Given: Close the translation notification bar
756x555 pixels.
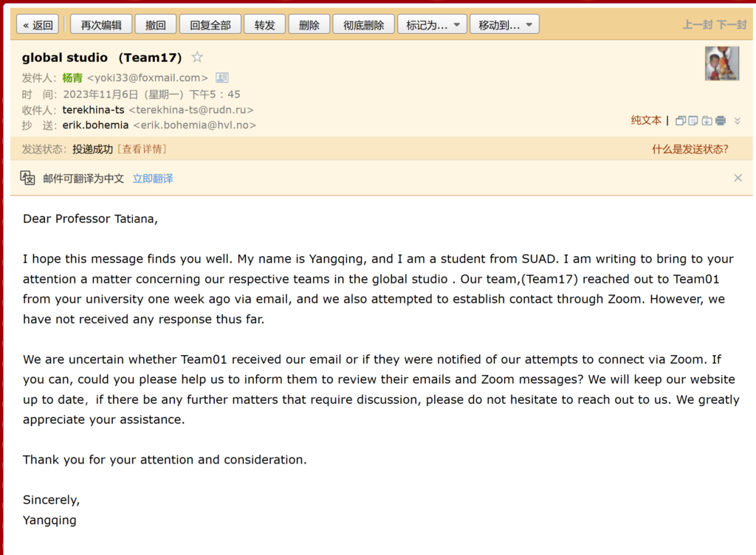Looking at the screenshot, I should pyautogui.click(x=738, y=178).
